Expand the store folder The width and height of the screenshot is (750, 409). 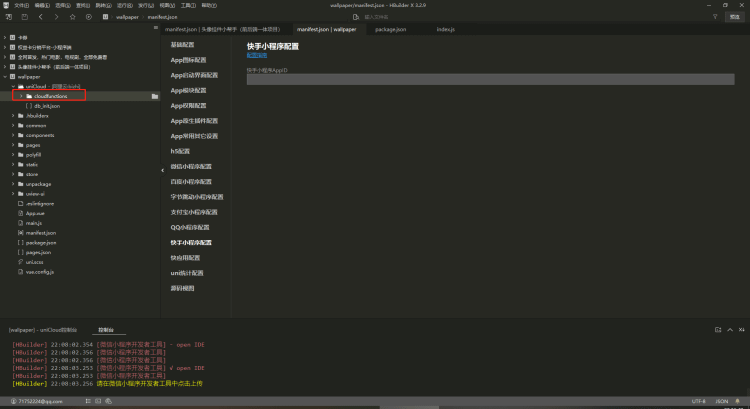coord(13,174)
